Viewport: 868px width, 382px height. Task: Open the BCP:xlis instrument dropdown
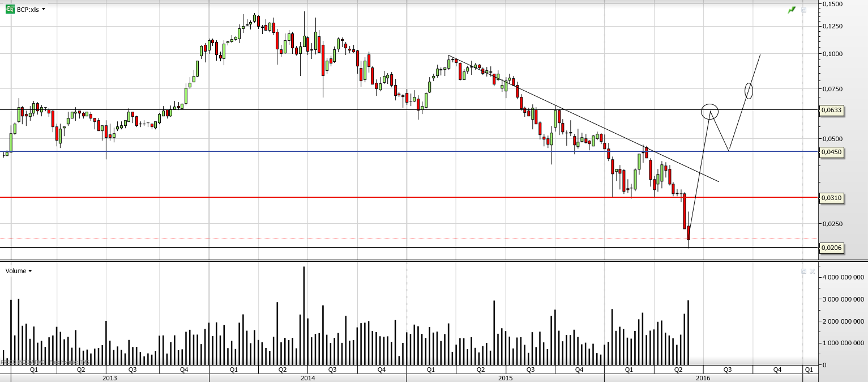44,10
